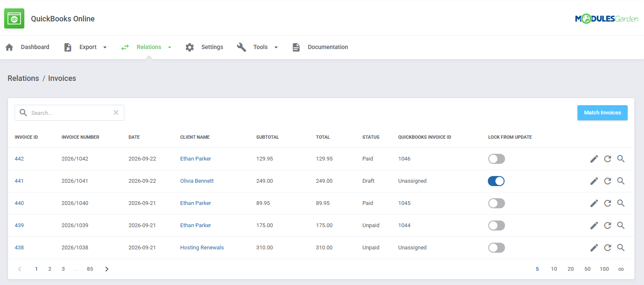Go to next page with right chevron
The height and width of the screenshot is (285, 644).
(x=107, y=269)
